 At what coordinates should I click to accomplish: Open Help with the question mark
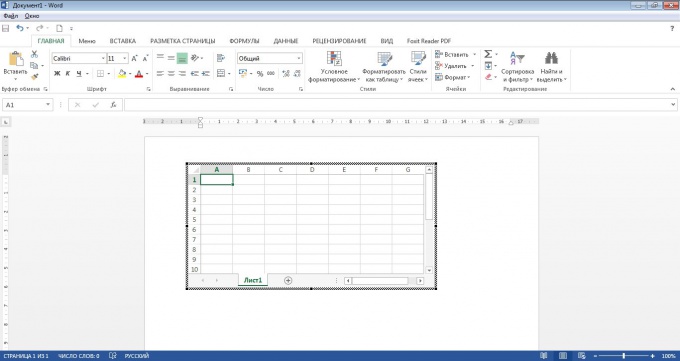672,28
